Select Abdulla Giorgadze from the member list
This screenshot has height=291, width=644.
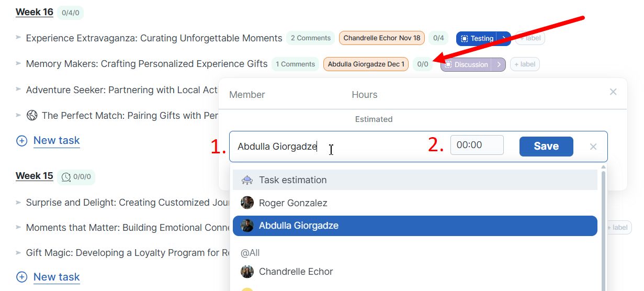[x=298, y=226]
